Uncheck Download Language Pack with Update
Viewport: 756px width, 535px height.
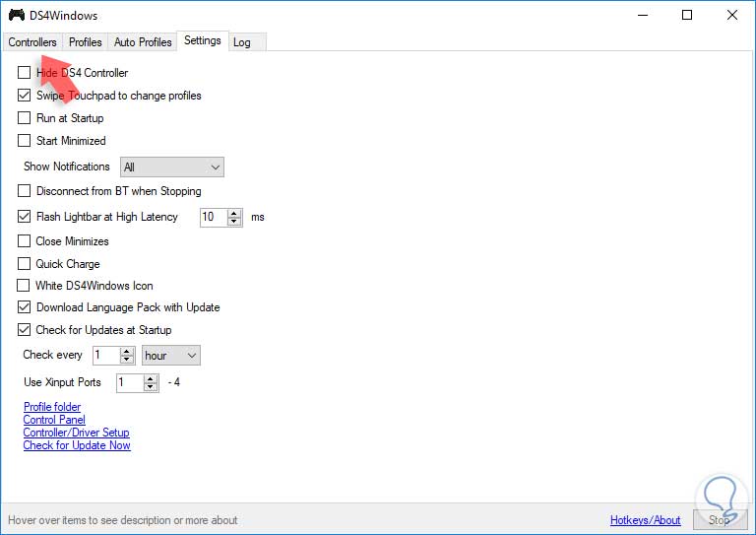tap(24, 306)
